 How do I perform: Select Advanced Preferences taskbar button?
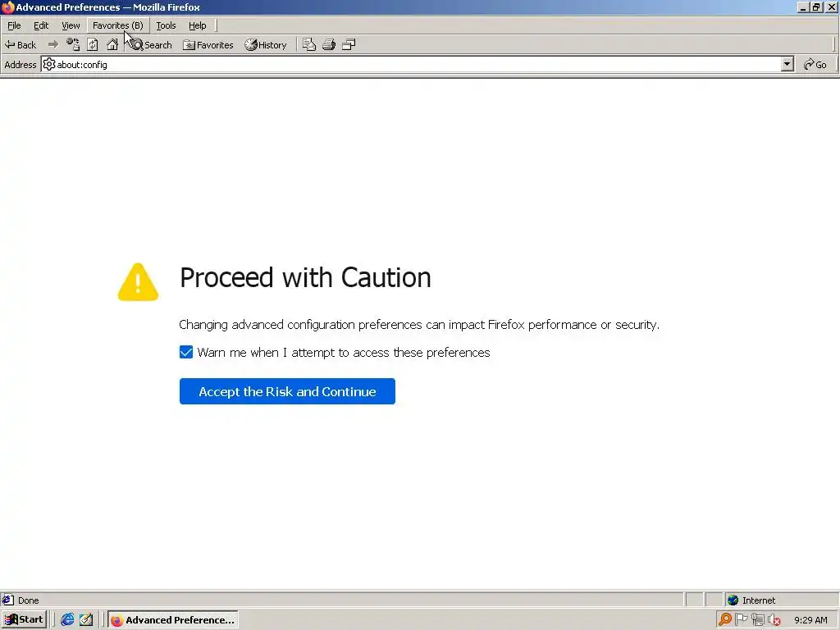point(172,620)
